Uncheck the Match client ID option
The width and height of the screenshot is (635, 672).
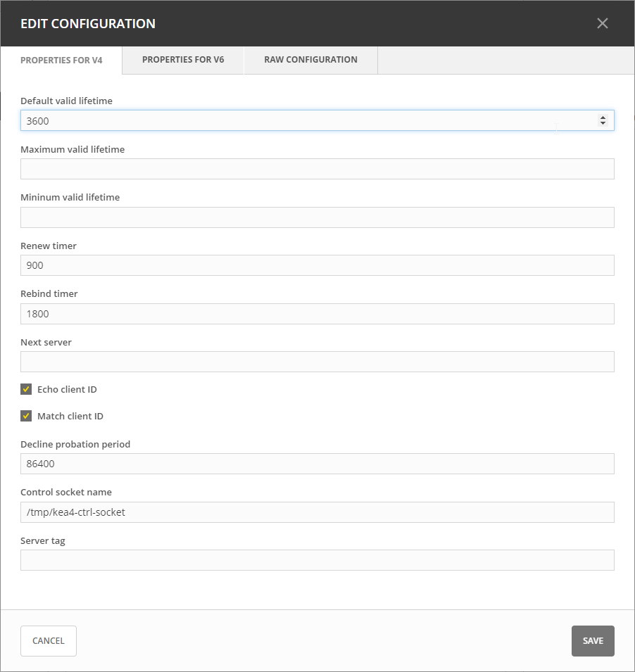25,416
